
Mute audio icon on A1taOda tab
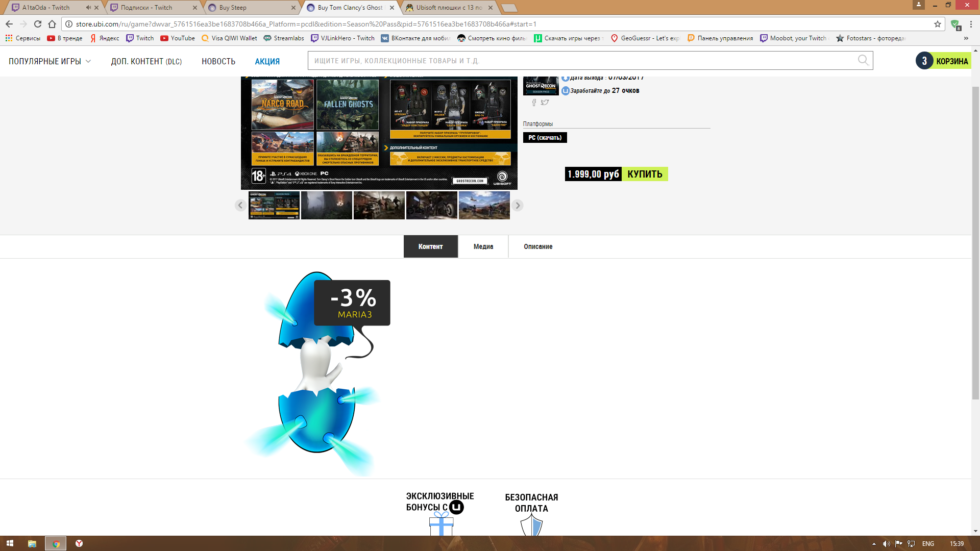(x=88, y=8)
